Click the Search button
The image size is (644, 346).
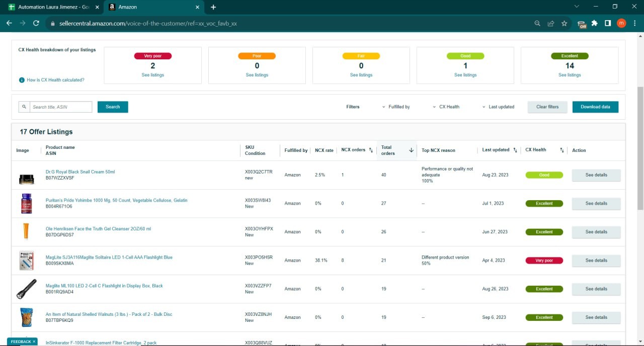(113, 107)
